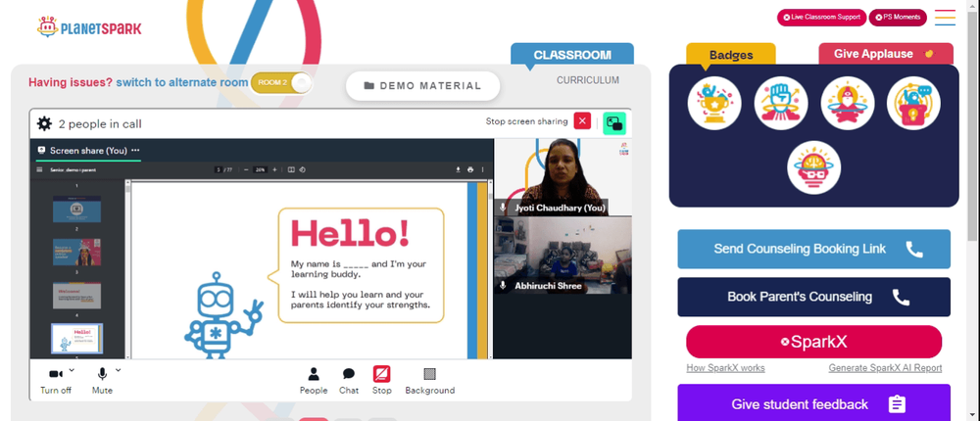Screen dimensions: 980x421
Task: Open PDF viewer more actions menu
Action: point(482,169)
